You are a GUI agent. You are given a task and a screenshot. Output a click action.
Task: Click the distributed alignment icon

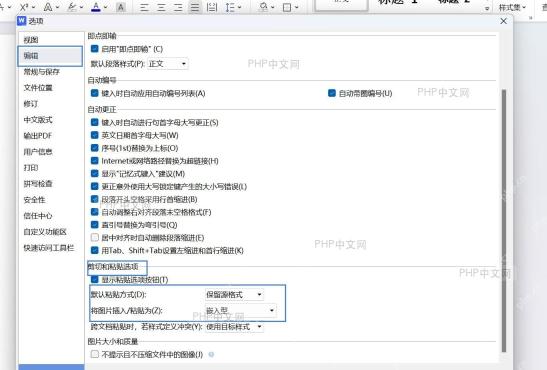pyautogui.click(x=212, y=7)
